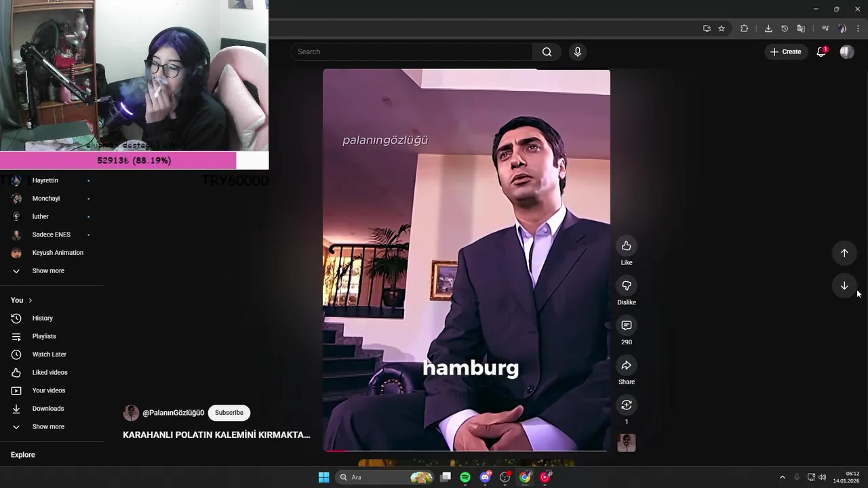
Task: Subscribe to @PalanınGözlüğü0
Action: [x=229, y=413]
